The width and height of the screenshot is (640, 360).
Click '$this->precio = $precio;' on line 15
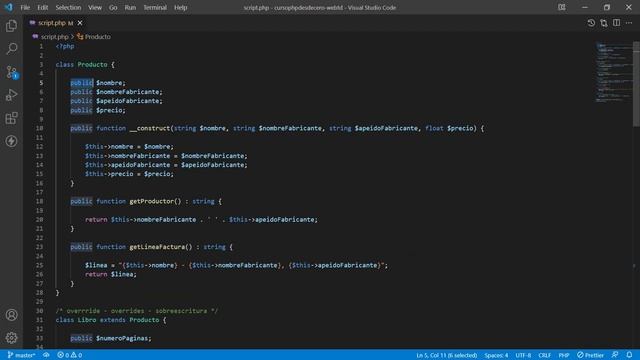click(129, 174)
